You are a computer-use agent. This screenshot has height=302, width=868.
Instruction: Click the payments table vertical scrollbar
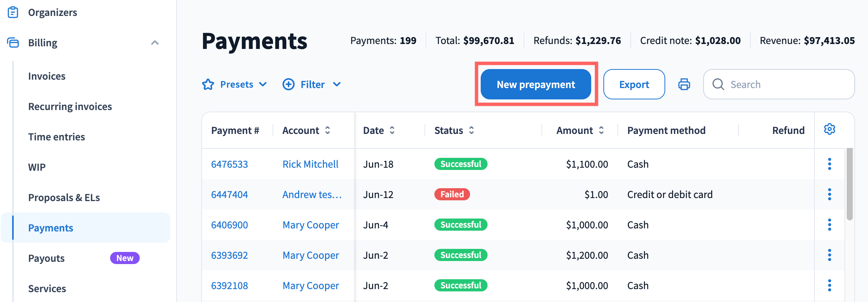pos(850,184)
